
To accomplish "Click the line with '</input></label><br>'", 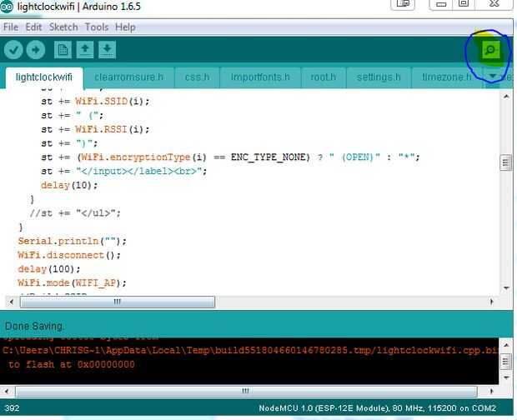I will [124, 172].
